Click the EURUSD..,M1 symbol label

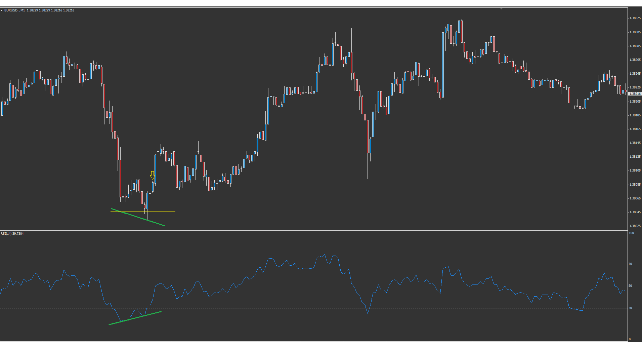click(14, 10)
